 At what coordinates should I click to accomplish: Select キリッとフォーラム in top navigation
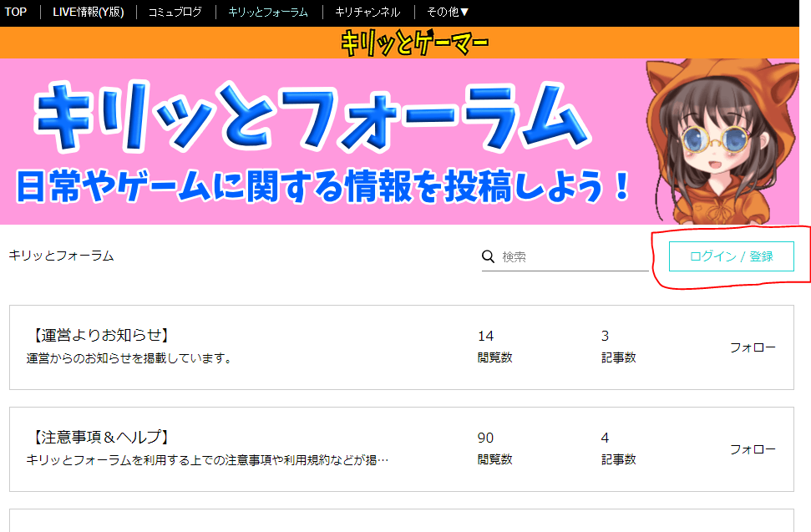[268, 12]
